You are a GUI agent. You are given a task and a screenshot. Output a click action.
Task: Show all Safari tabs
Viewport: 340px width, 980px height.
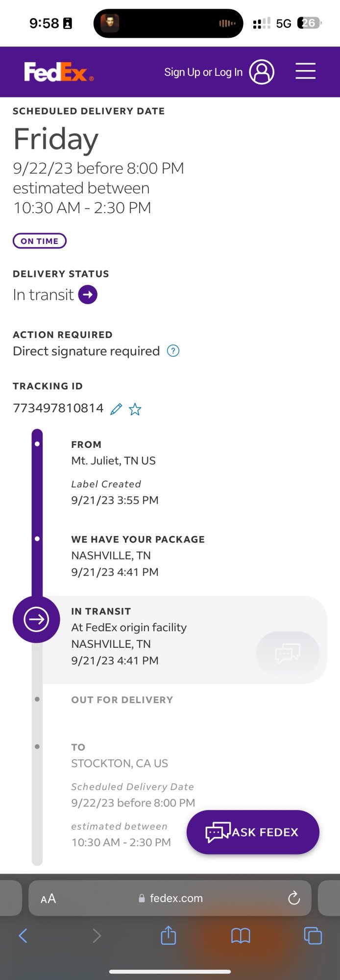[313, 935]
